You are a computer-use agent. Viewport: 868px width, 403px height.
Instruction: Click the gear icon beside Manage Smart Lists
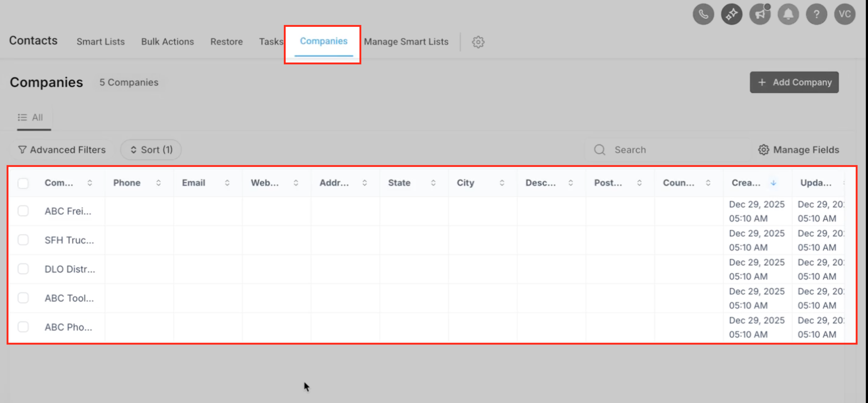(x=478, y=42)
